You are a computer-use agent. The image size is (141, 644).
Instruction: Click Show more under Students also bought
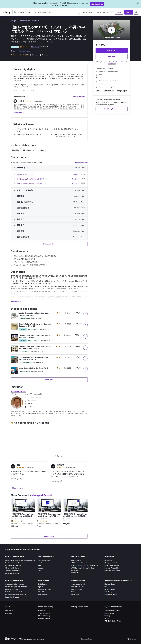coord(49,379)
